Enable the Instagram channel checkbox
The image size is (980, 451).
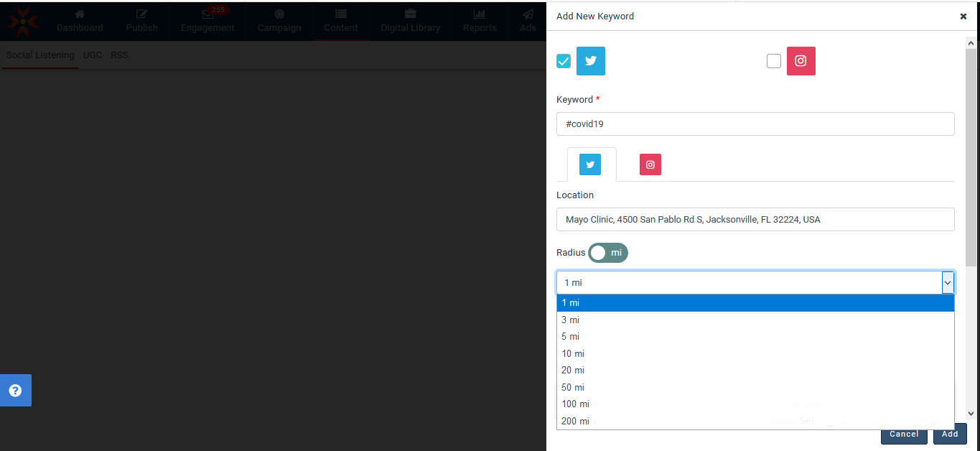[773, 61]
